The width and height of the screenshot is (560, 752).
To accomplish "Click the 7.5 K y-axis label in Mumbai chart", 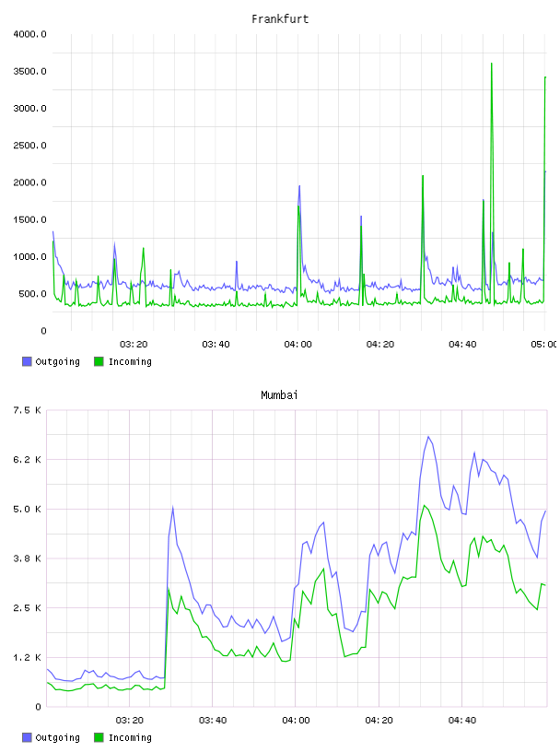I will point(28,410).
